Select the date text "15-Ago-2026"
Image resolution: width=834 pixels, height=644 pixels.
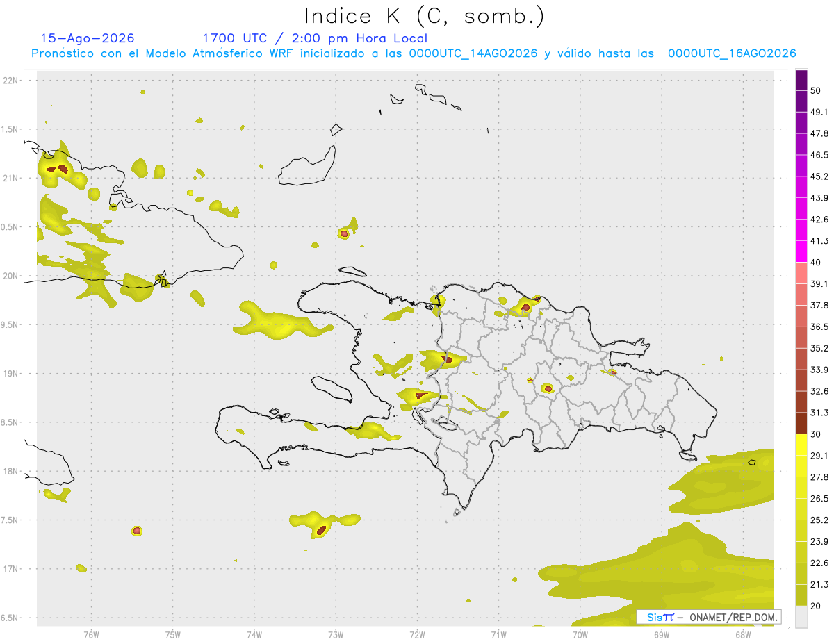click(88, 38)
